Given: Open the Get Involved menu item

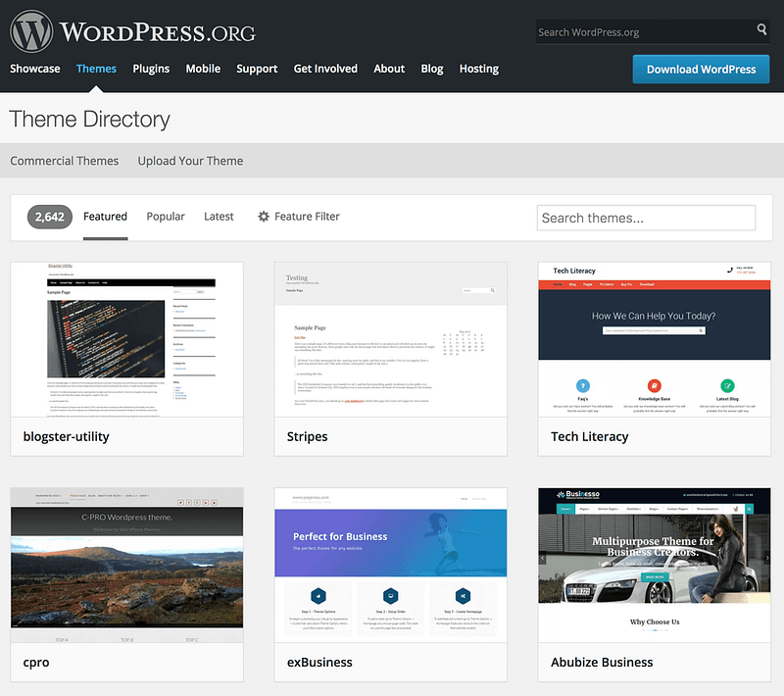Looking at the screenshot, I should click(325, 69).
